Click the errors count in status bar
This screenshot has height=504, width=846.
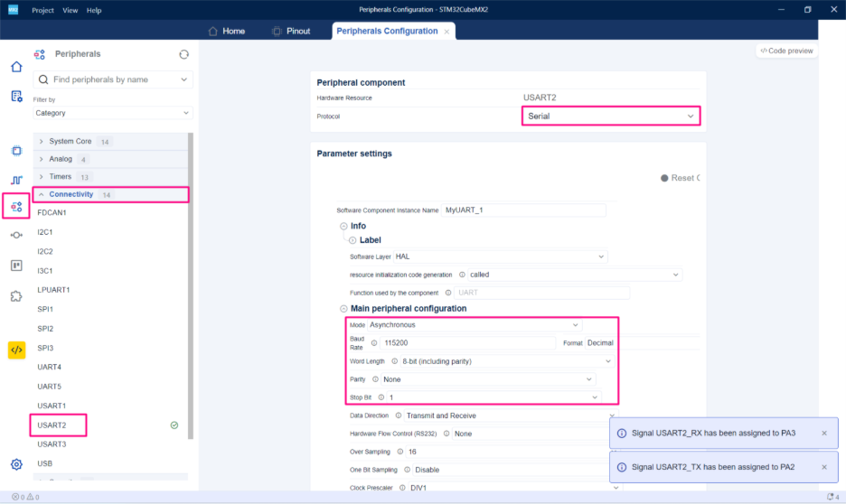tap(18, 497)
